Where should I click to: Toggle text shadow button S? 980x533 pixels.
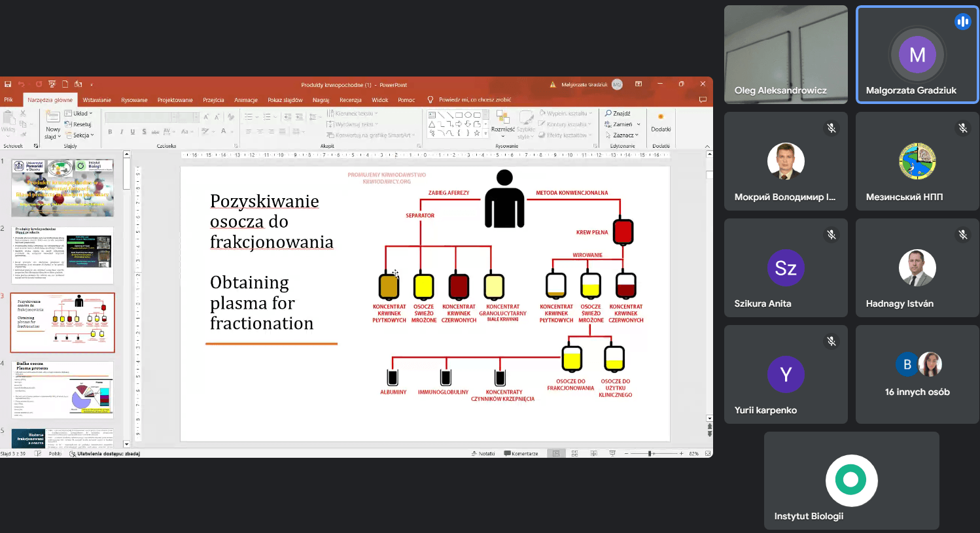click(144, 131)
